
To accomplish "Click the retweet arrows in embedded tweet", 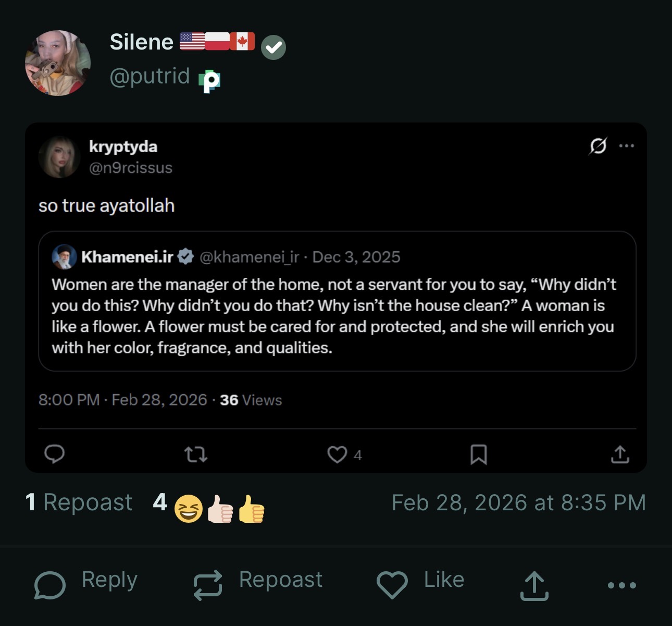I will point(196,455).
